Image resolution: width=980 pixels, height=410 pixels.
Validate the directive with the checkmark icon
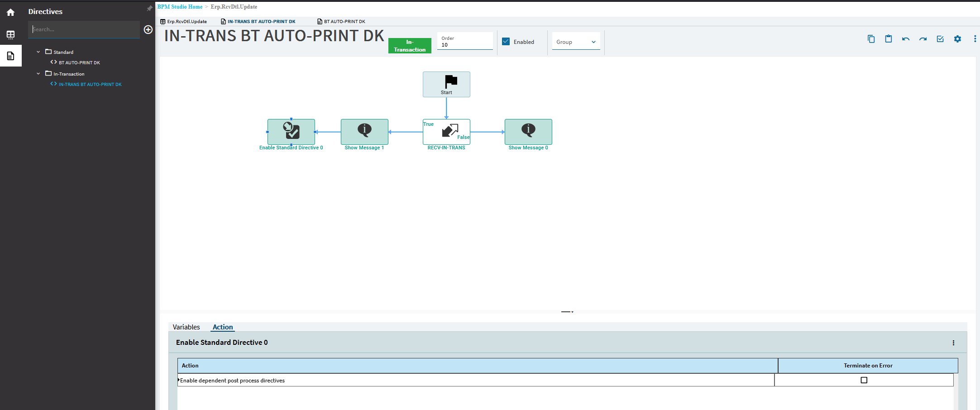point(940,39)
